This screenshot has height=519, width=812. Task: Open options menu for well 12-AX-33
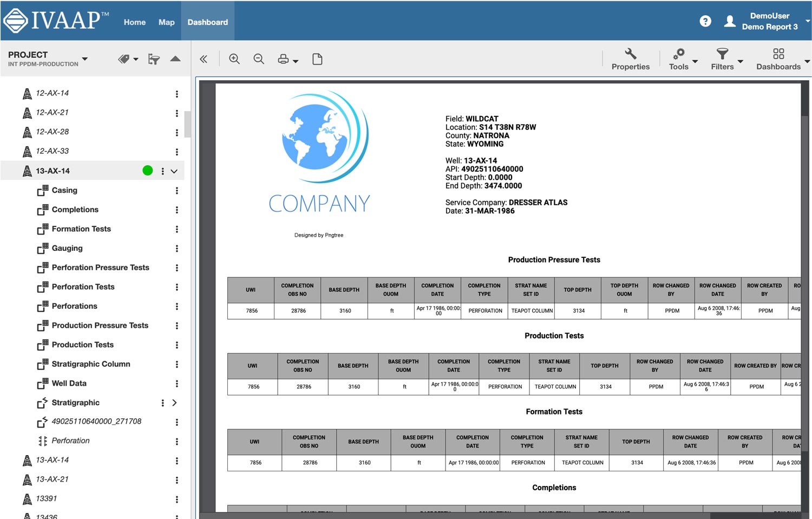(176, 152)
